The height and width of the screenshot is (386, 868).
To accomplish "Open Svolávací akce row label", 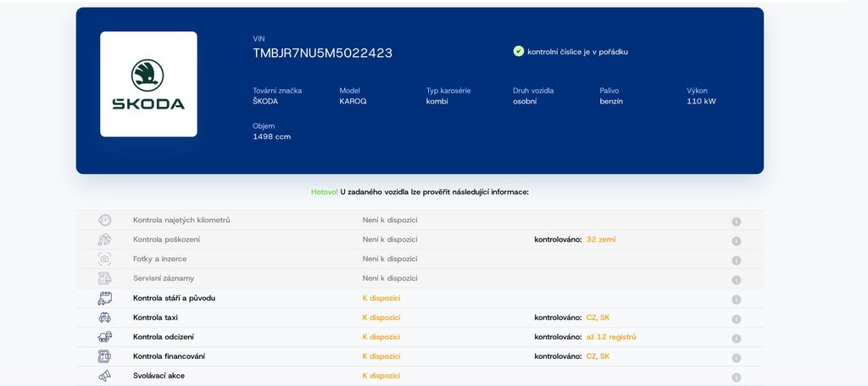I will coord(159,376).
